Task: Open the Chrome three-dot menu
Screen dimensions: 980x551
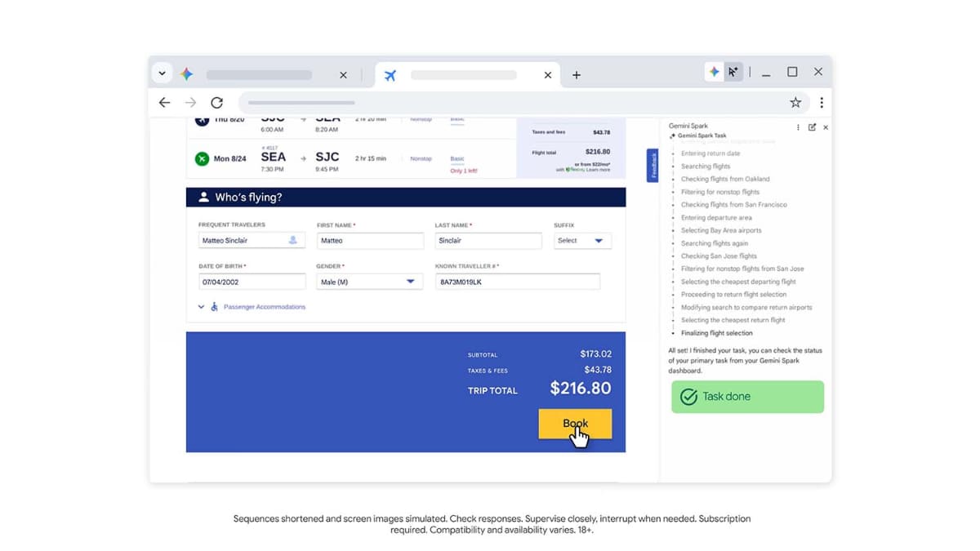Action: pos(822,103)
